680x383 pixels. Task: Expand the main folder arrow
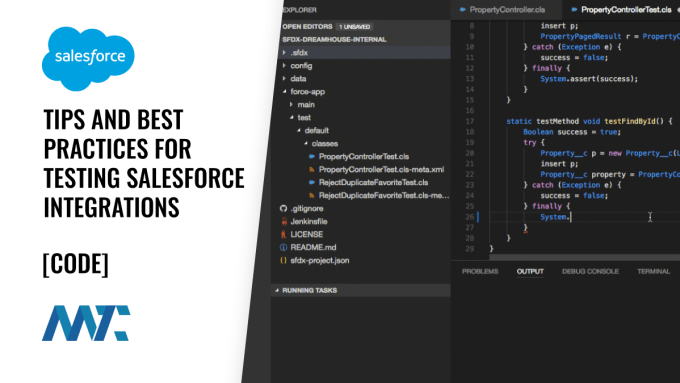[x=291, y=105]
